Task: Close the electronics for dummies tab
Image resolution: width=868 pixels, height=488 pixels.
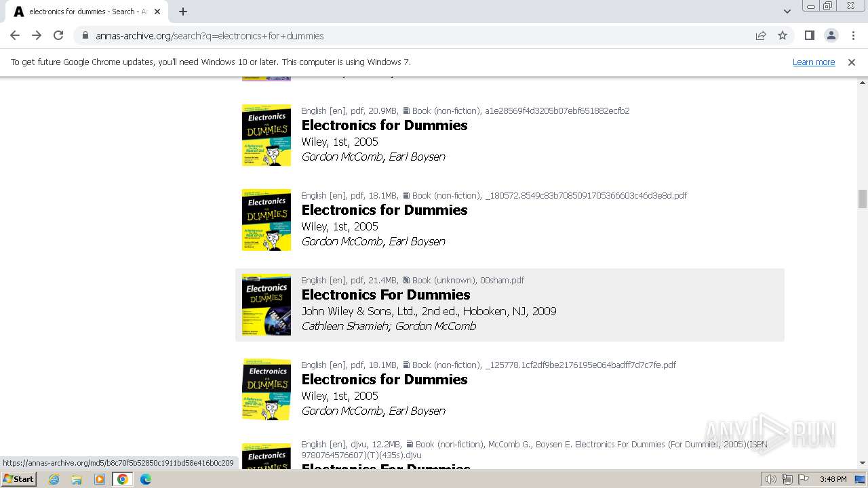Action: pos(157,12)
